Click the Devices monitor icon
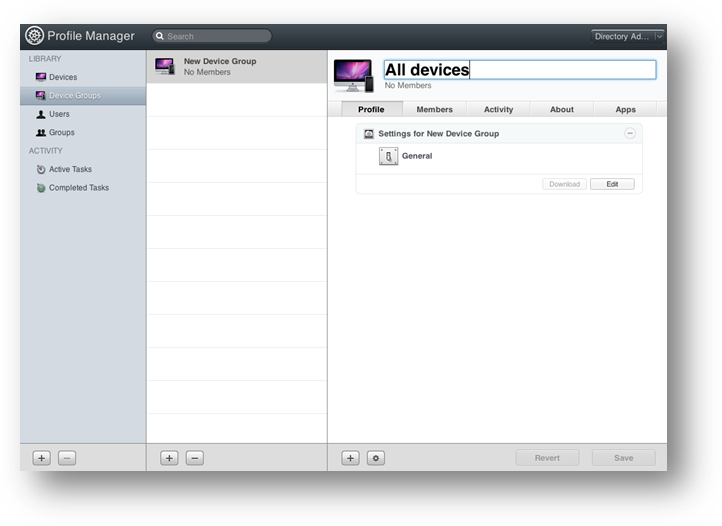Screen dimensions: 722x526 41,77
